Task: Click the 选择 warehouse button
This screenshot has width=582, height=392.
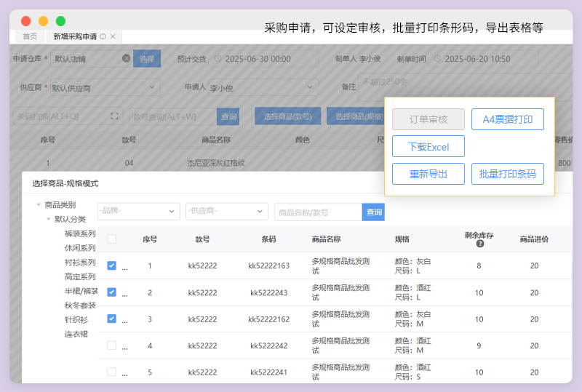Action: click(147, 59)
